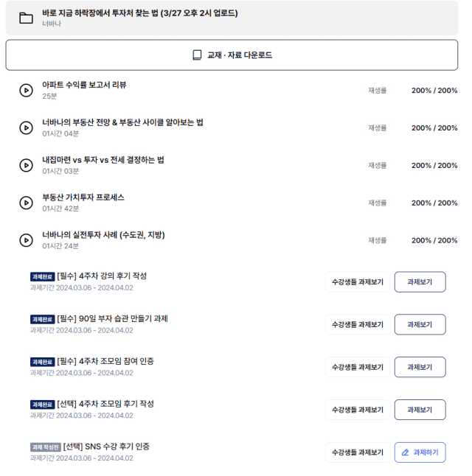Open 과제보기 for 4주차 조모임 후기 작성
This screenshot has height=476, width=472.
(420, 410)
